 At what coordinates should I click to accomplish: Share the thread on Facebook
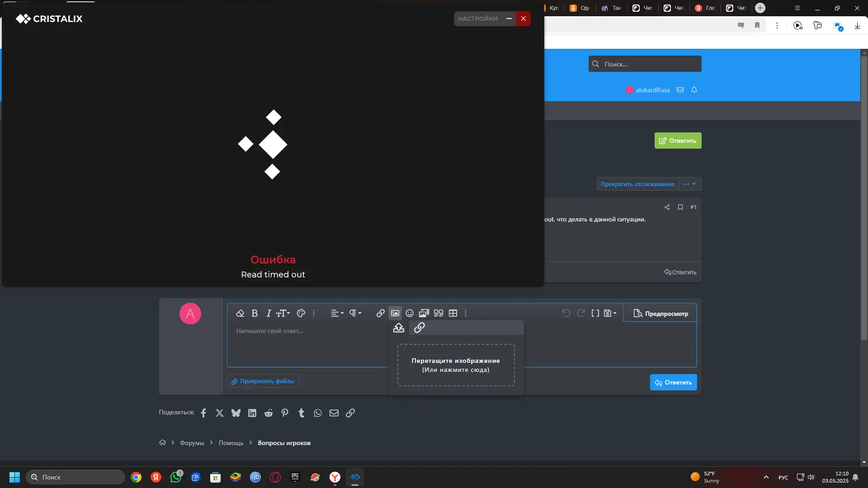pos(203,413)
